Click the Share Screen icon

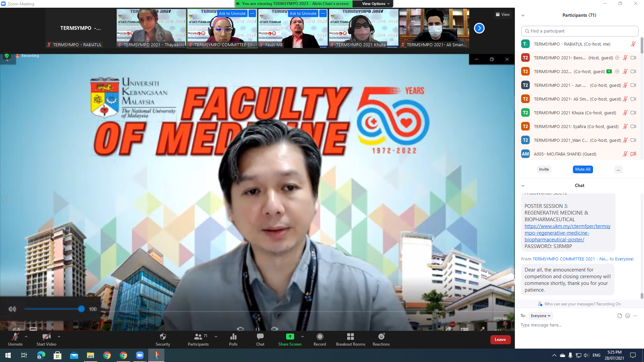[x=290, y=337]
